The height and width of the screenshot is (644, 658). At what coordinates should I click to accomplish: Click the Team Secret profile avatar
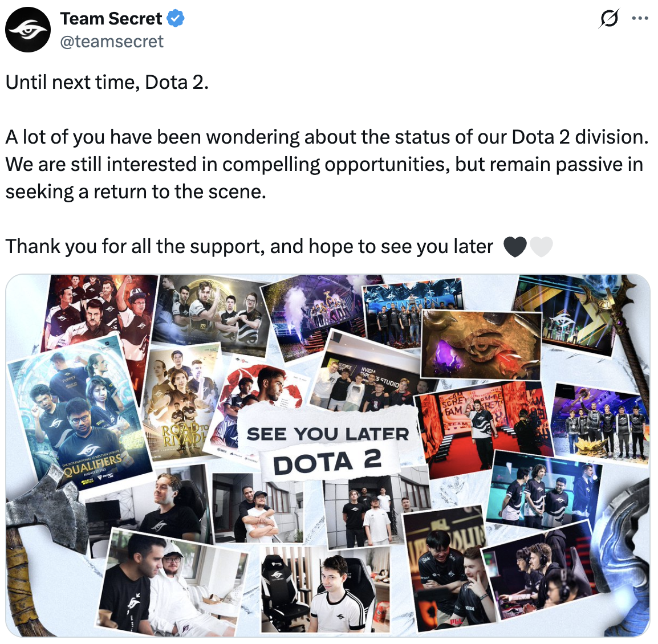tap(28, 30)
